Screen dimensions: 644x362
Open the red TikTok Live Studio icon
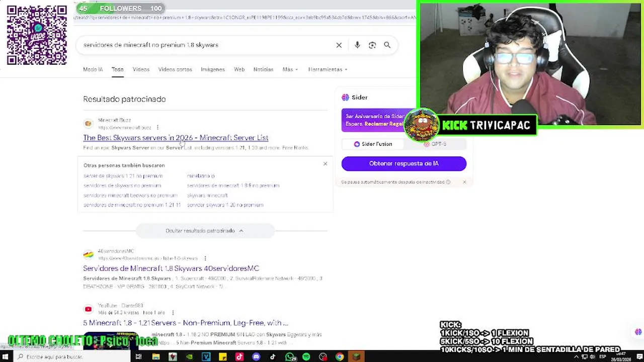pyautogui.click(x=239, y=357)
